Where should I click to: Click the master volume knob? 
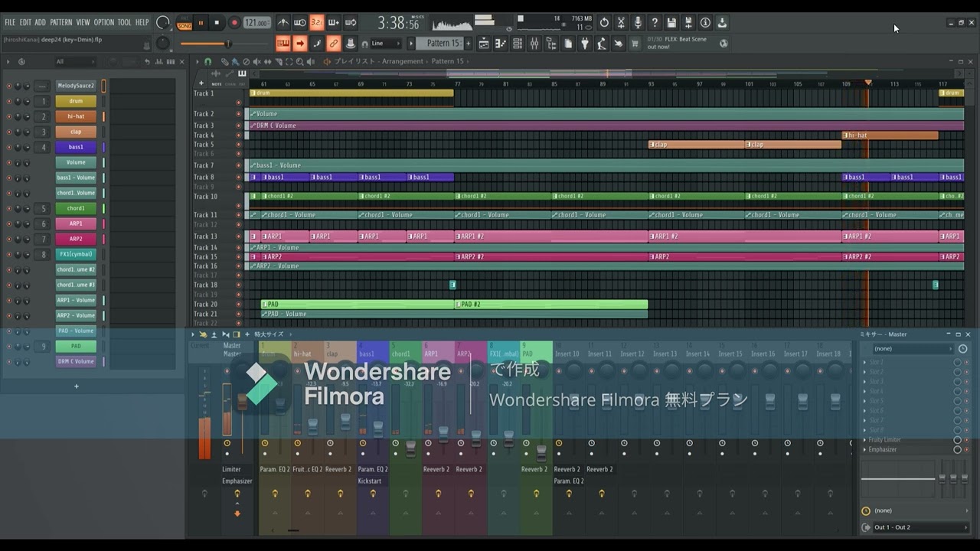163,23
